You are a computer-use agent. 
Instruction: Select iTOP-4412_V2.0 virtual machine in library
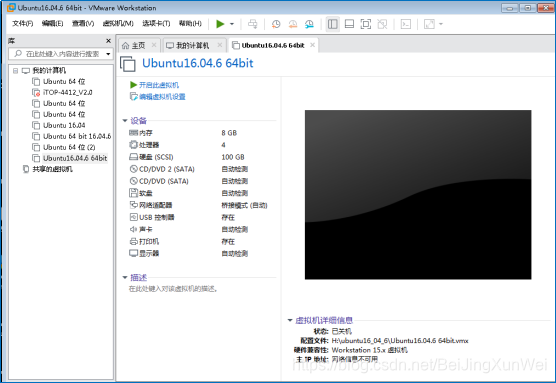pos(67,93)
